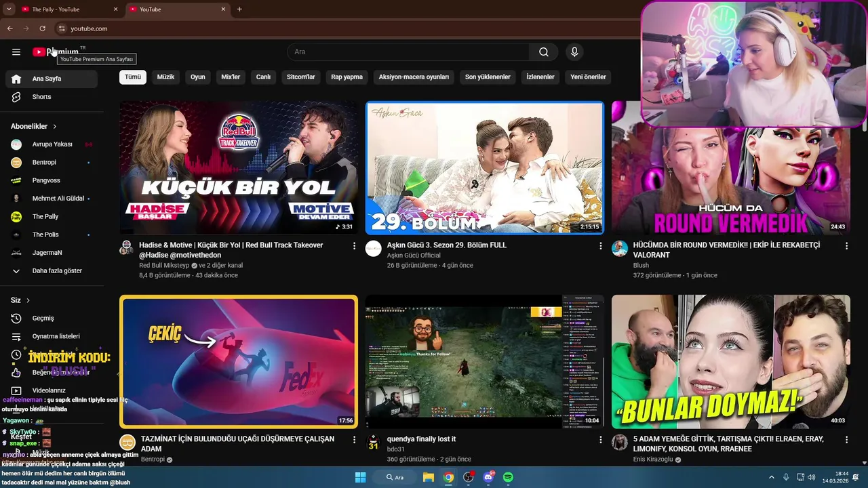Select the Mix'ler filter chip
The image size is (868, 488).
click(x=231, y=77)
